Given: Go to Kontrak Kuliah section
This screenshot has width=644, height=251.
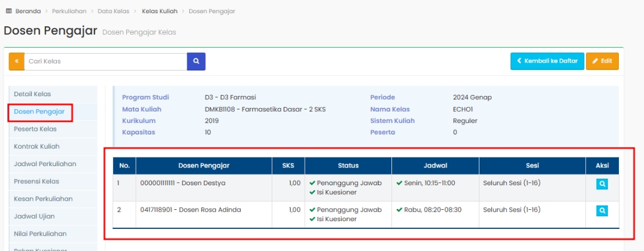Looking at the screenshot, I should [x=37, y=146].
